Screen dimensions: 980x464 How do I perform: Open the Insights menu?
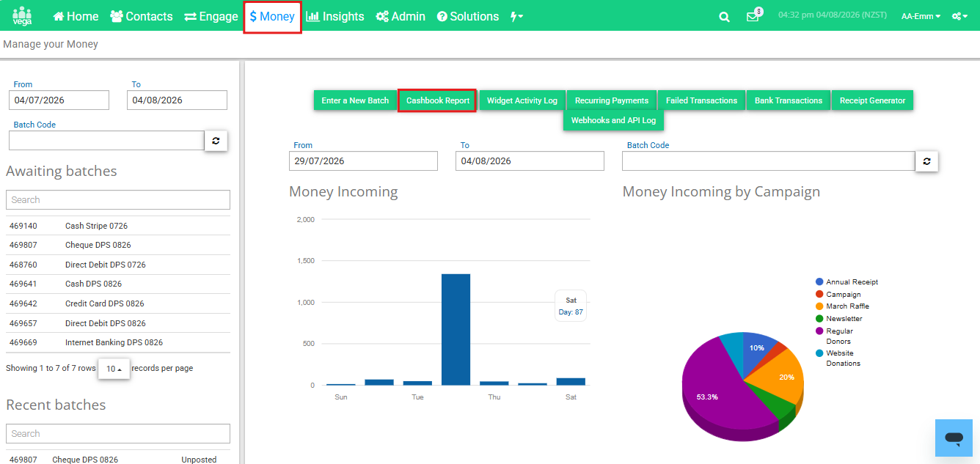click(x=335, y=16)
